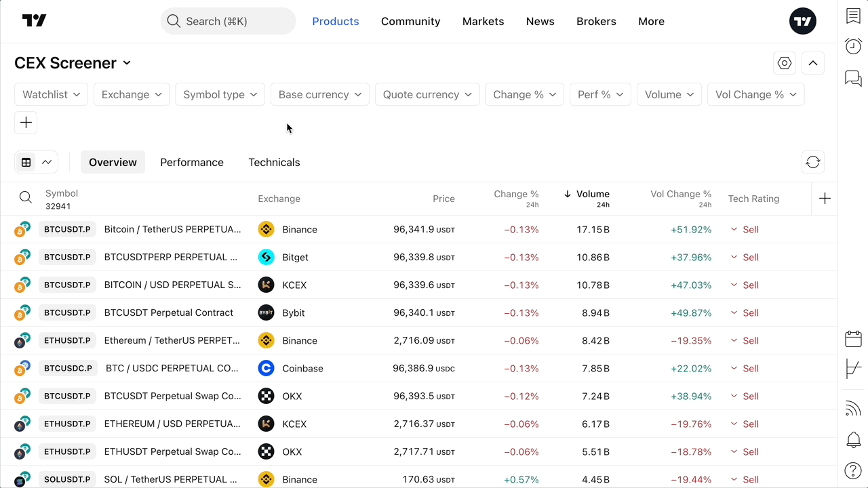The image size is (868, 488).
Task: Switch to the Technicals tab
Action: point(274,162)
